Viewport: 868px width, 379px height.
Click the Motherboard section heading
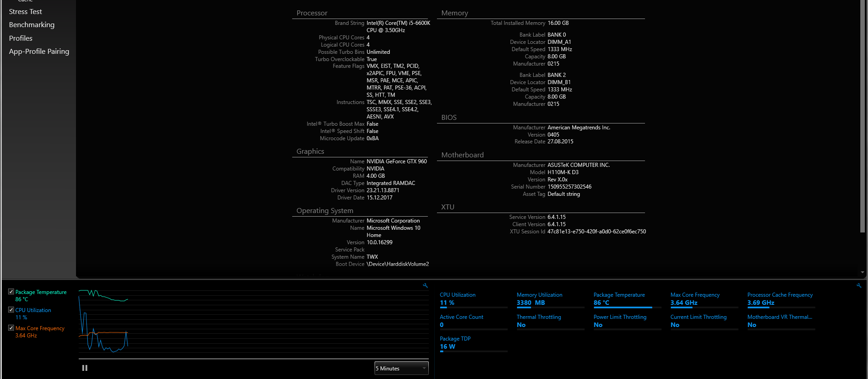[462, 155]
